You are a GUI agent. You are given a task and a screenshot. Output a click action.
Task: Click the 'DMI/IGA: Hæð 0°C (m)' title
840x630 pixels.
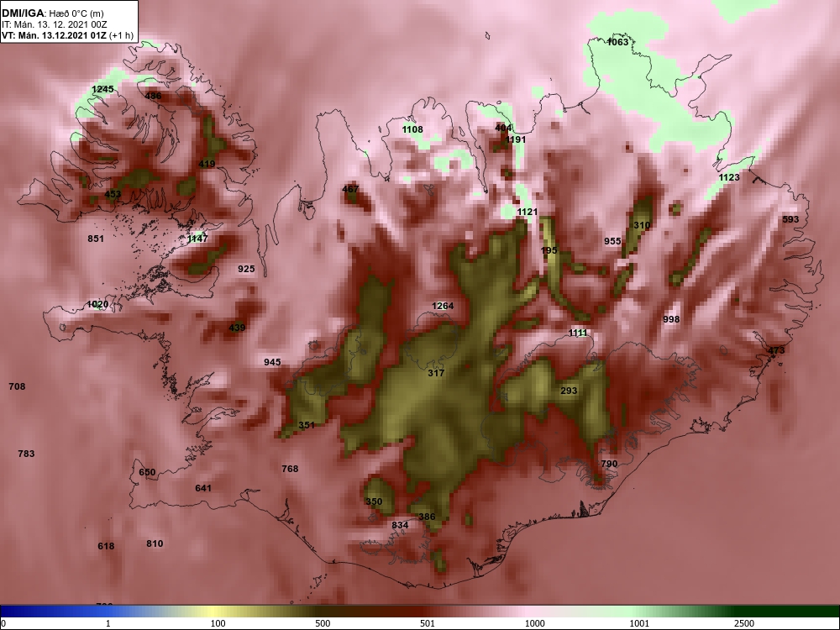(53, 13)
